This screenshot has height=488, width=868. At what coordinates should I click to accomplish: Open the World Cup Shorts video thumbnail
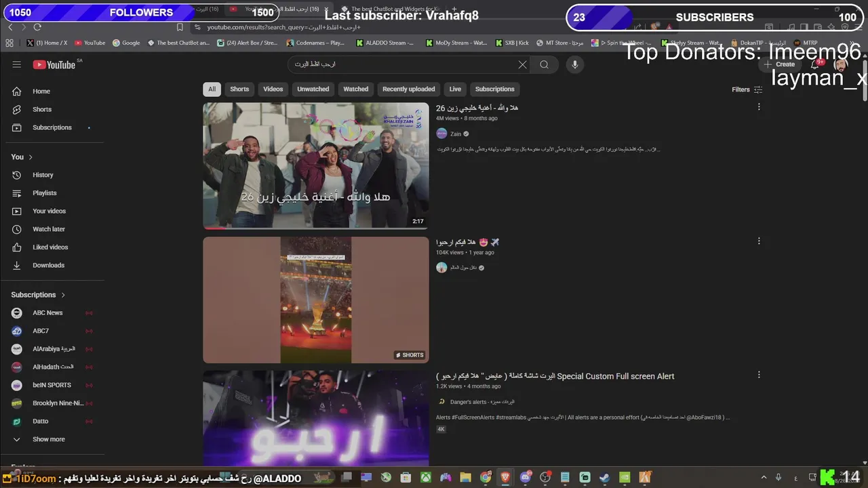316,300
